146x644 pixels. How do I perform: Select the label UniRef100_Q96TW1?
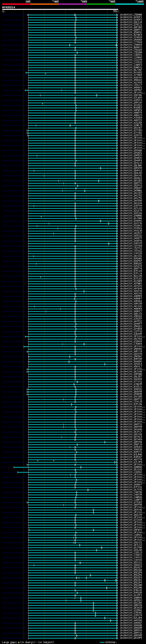(131, 95)
